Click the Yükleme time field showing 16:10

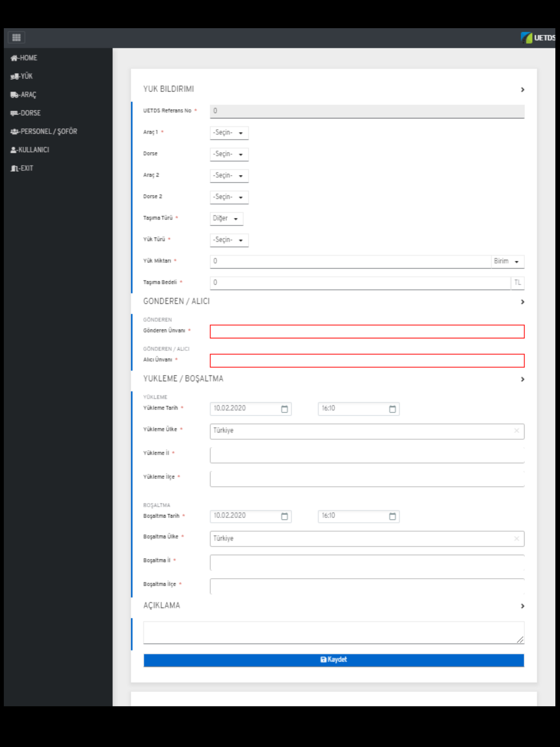pyautogui.click(x=359, y=408)
